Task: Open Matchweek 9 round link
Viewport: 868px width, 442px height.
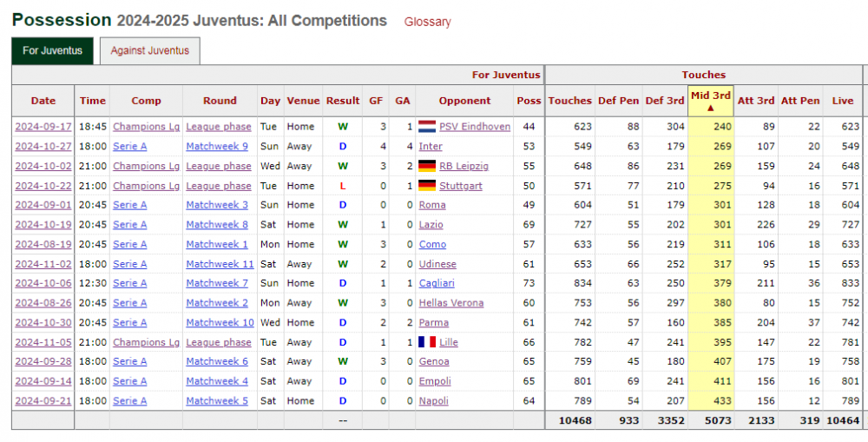Action: pos(217,146)
